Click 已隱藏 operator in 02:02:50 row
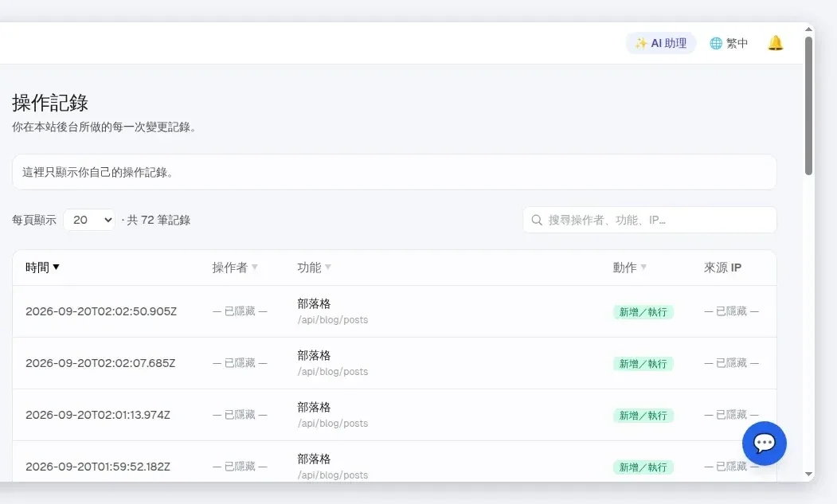This screenshot has width=837, height=504. point(240,311)
